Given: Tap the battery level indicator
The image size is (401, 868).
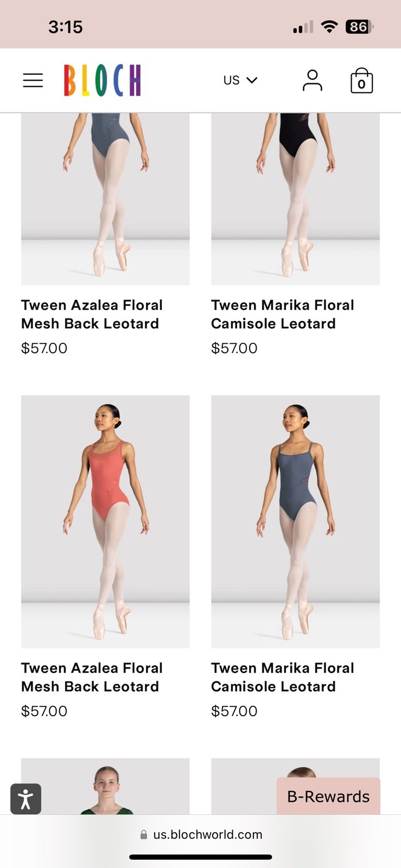Looking at the screenshot, I should coord(359,26).
